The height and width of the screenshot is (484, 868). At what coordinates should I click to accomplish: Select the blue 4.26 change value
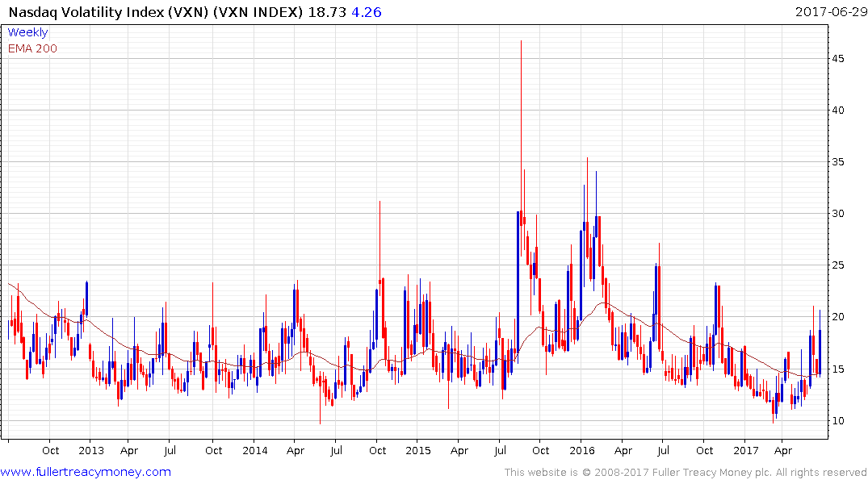click(x=367, y=12)
